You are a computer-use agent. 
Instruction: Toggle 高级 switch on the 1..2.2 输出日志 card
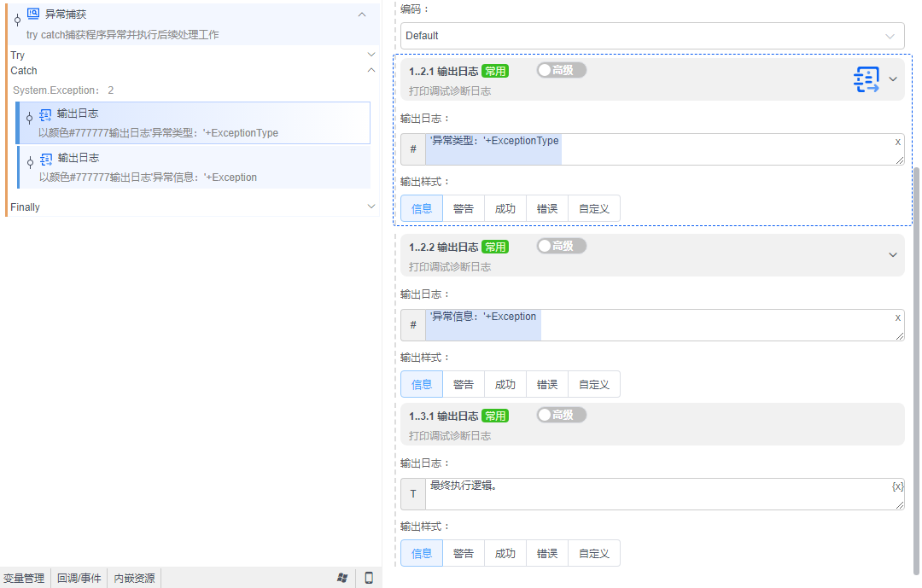coord(561,246)
